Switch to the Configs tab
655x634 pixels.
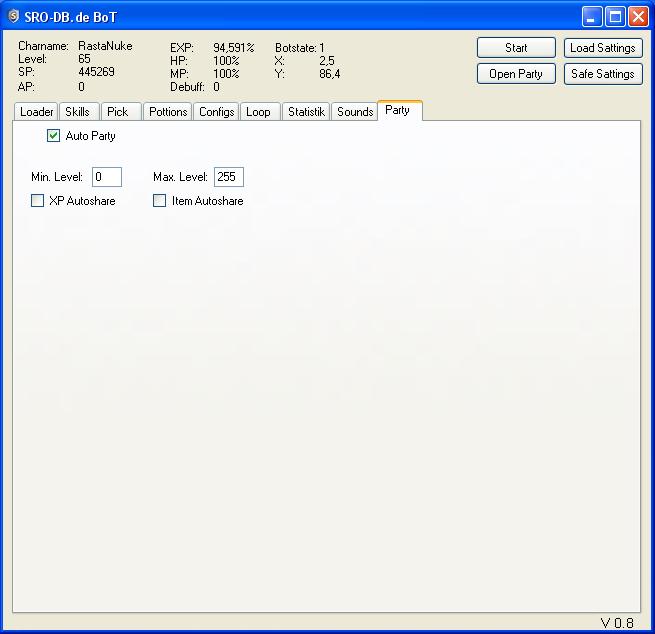coord(216,112)
